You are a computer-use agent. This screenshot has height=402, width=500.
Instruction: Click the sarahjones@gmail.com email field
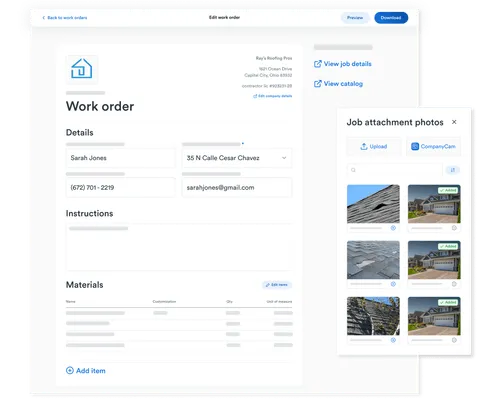(x=237, y=188)
